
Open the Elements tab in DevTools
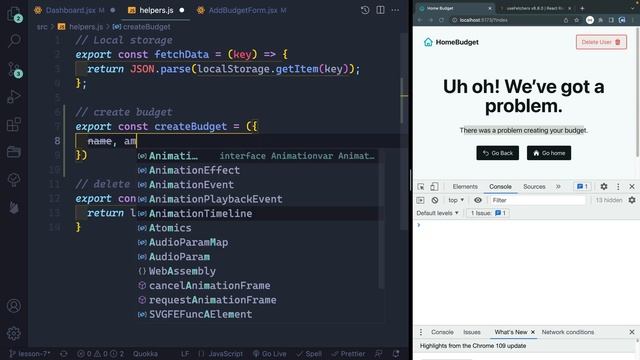[465, 187]
